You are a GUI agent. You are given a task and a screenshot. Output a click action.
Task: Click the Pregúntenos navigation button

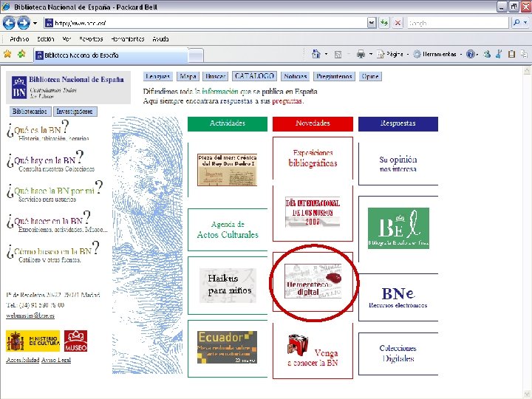pos(334,76)
